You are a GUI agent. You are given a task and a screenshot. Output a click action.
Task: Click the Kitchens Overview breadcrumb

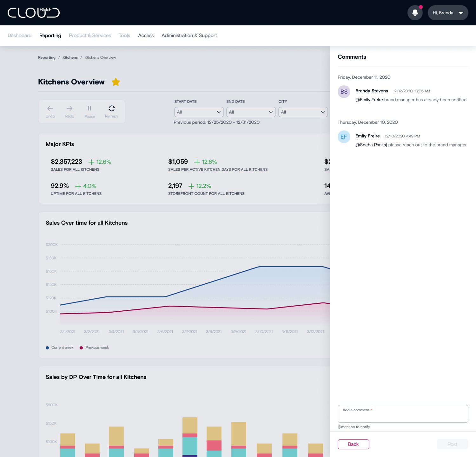pyautogui.click(x=100, y=57)
